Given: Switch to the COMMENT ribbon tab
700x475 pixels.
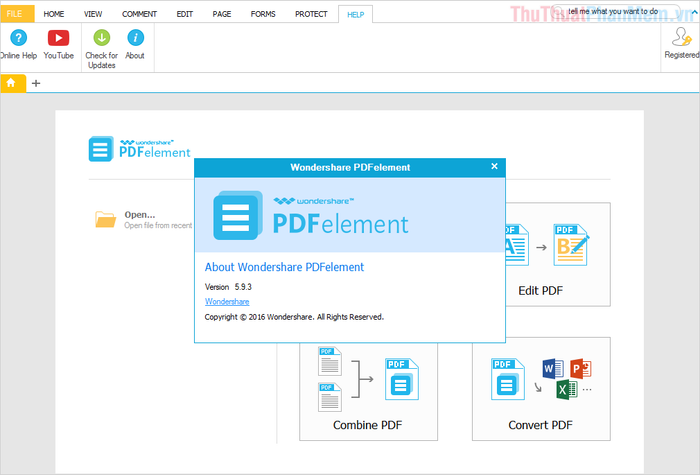Looking at the screenshot, I should [139, 14].
